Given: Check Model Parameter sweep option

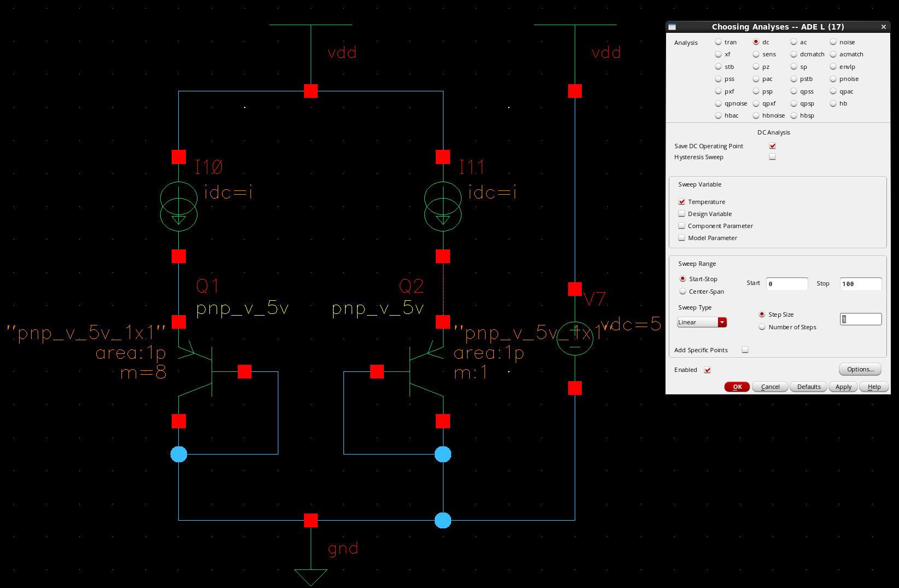Looking at the screenshot, I should click(x=681, y=237).
